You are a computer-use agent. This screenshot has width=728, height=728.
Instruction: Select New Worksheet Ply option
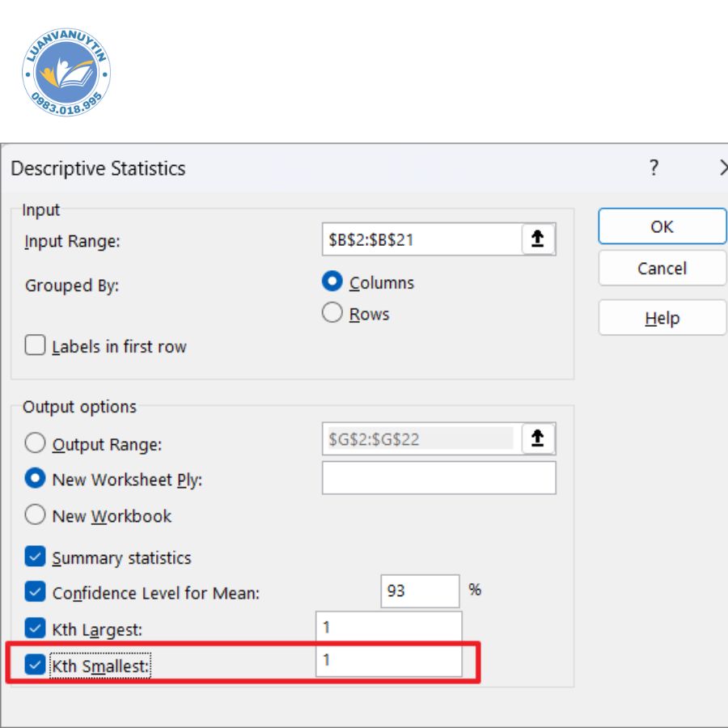36,479
